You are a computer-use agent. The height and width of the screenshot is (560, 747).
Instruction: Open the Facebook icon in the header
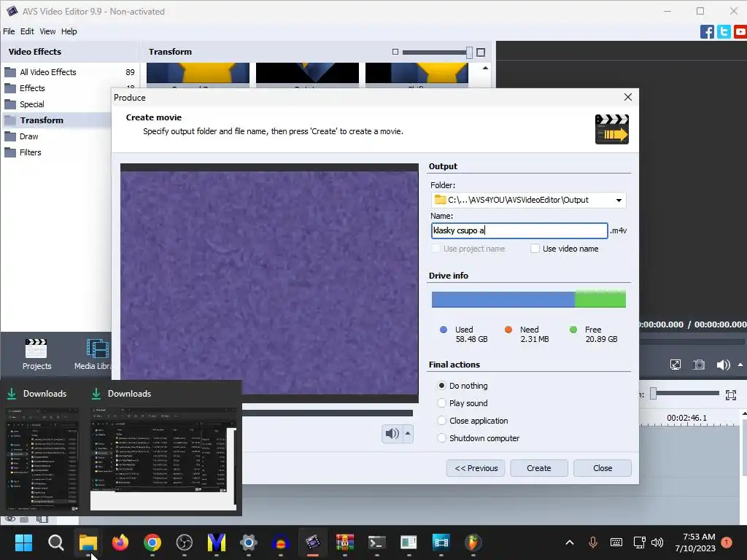707,32
